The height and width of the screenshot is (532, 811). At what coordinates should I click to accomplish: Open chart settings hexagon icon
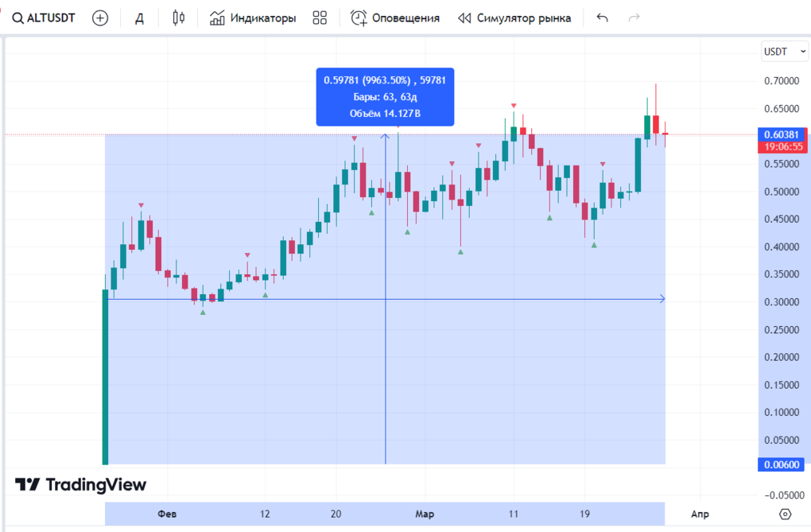(786, 514)
